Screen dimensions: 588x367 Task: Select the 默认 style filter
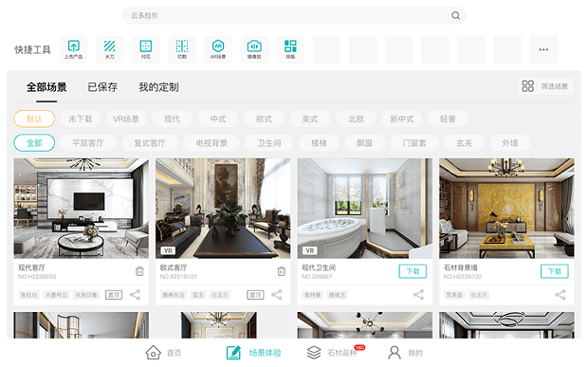click(x=34, y=119)
